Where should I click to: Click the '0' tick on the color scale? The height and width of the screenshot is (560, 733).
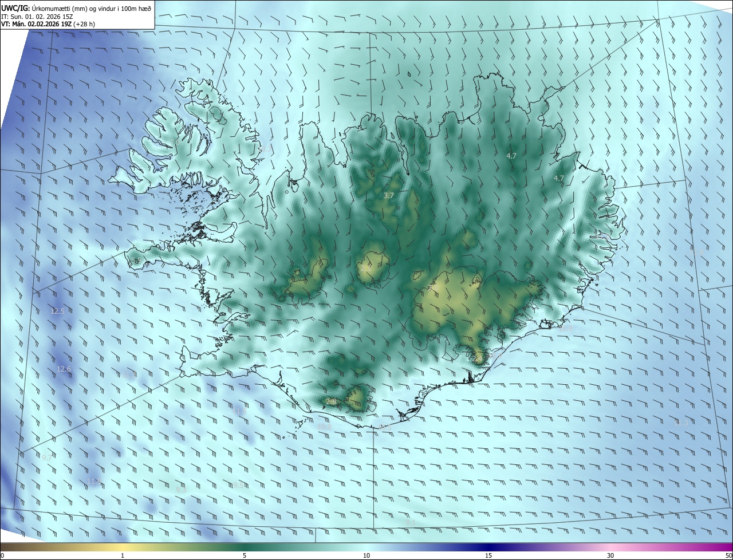(2, 555)
